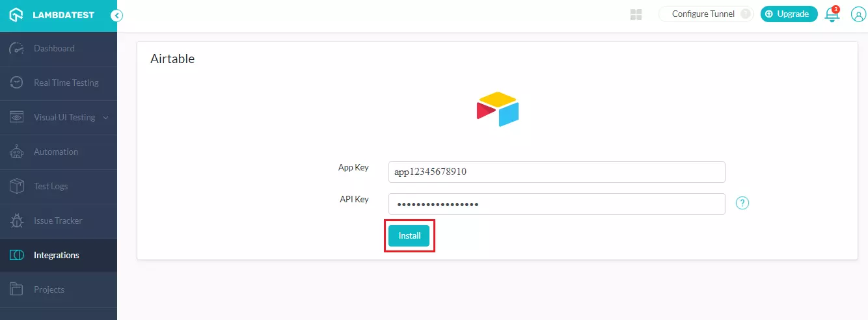This screenshot has width=868, height=320.
Task: Go to Real Time Testing
Action: (x=59, y=83)
